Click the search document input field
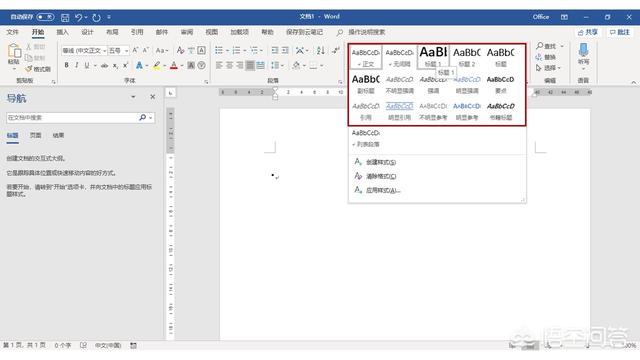The image size is (640, 360). coord(73,118)
